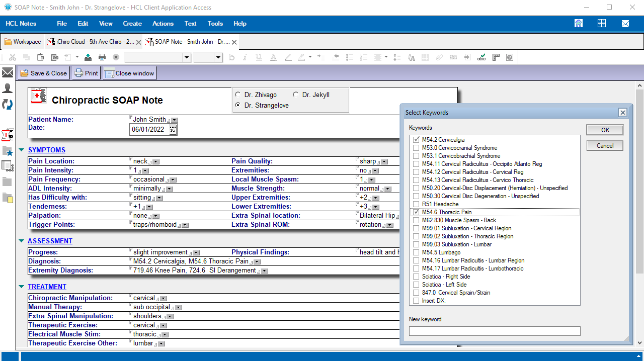The image size is (644, 361).
Task: Click OK in the Select Keywords dialog
Action: click(605, 130)
